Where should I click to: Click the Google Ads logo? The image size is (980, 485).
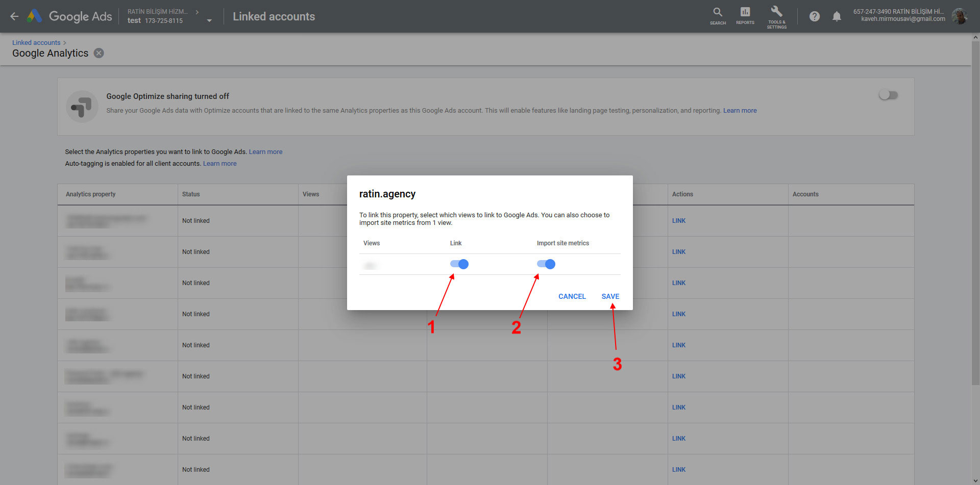point(70,16)
